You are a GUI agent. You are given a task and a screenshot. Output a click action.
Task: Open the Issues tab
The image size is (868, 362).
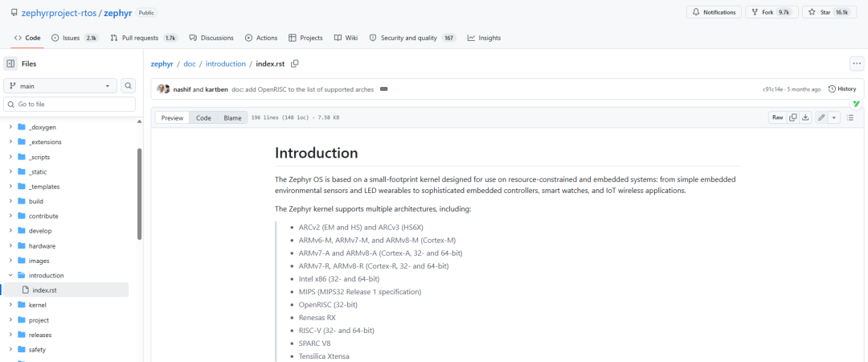tap(75, 38)
